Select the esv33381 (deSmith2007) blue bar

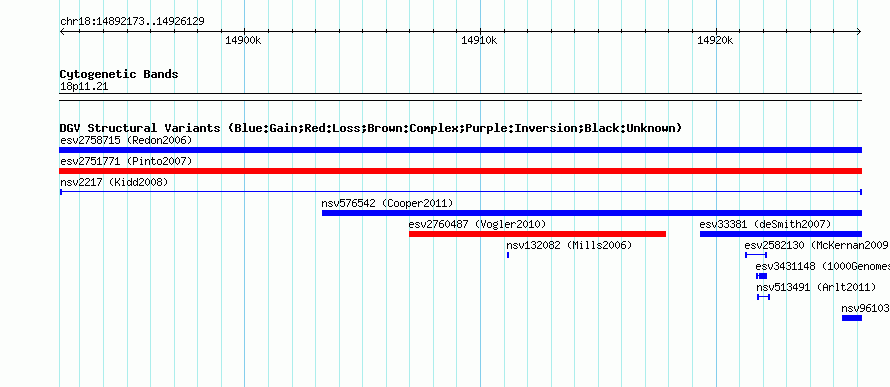780,234
